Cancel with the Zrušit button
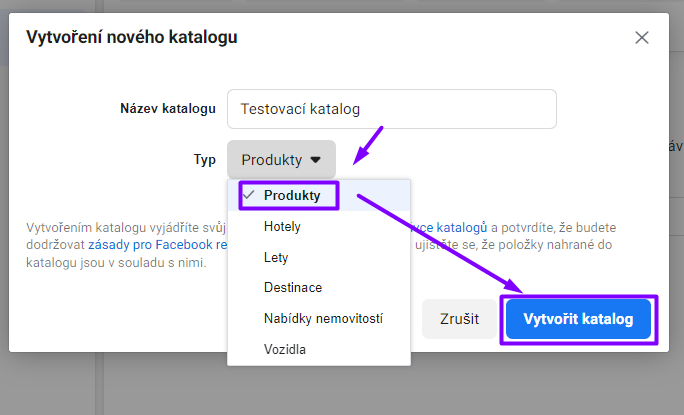 click(x=459, y=319)
